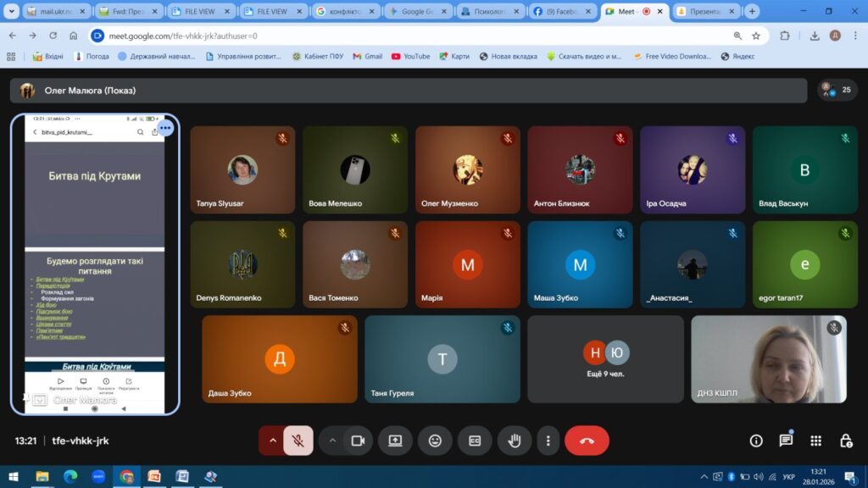
Task: Click the ДНЗ КШПЛ video tile
Action: [x=768, y=359]
